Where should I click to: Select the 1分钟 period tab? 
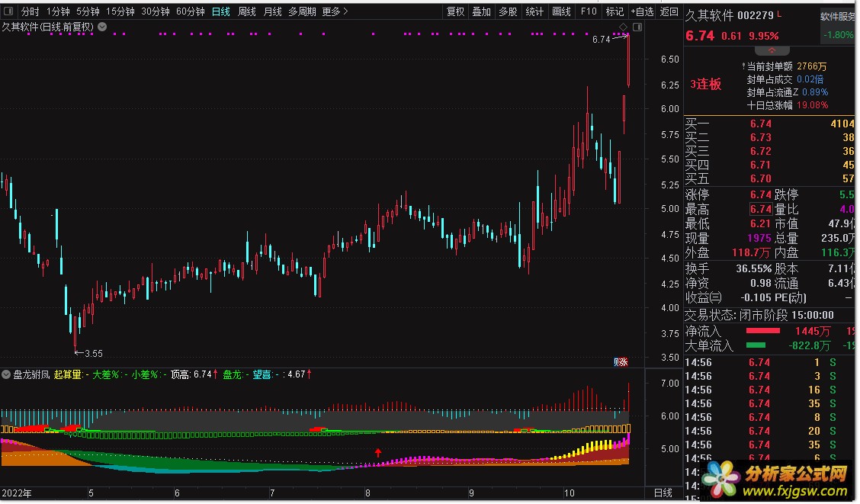click(x=58, y=11)
